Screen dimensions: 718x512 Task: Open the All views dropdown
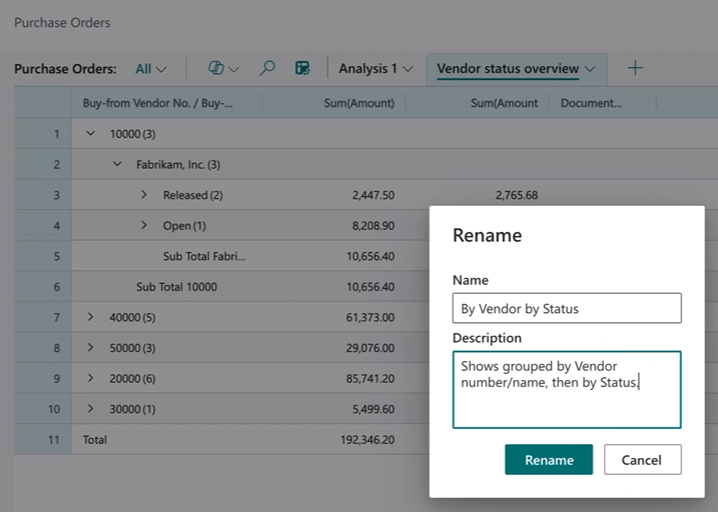point(151,69)
